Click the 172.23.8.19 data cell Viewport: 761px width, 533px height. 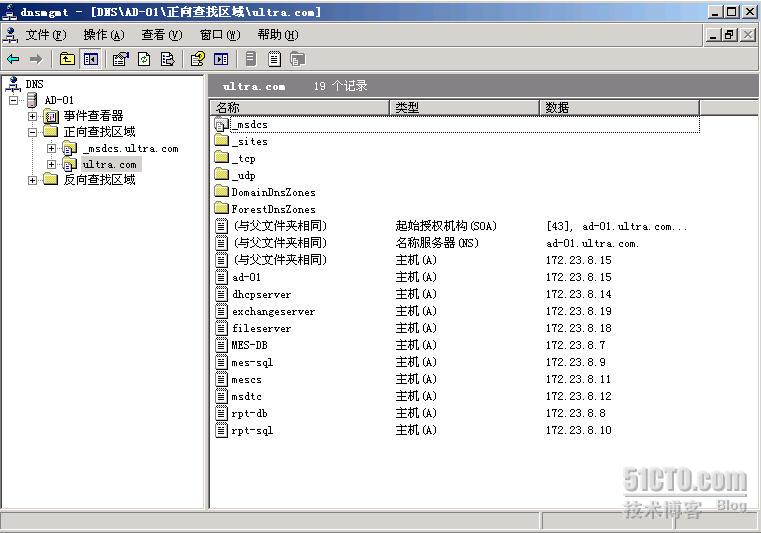(579, 311)
